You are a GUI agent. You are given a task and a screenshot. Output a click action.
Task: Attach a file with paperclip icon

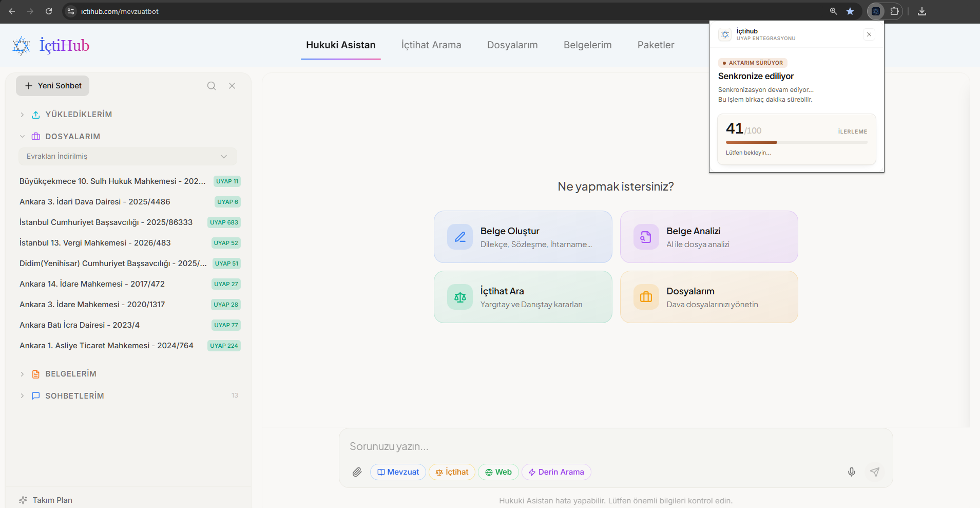pos(357,472)
